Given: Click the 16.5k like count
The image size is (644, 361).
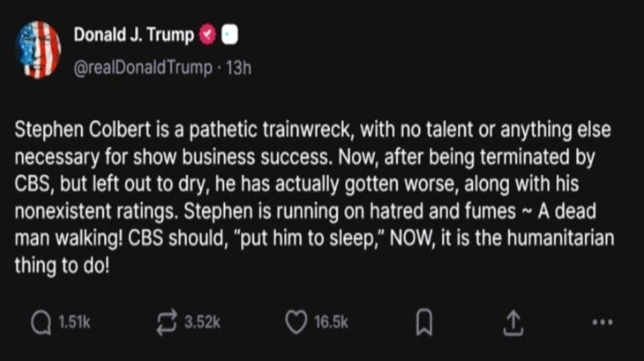Looking at the screenshot, I should point(331,324).
